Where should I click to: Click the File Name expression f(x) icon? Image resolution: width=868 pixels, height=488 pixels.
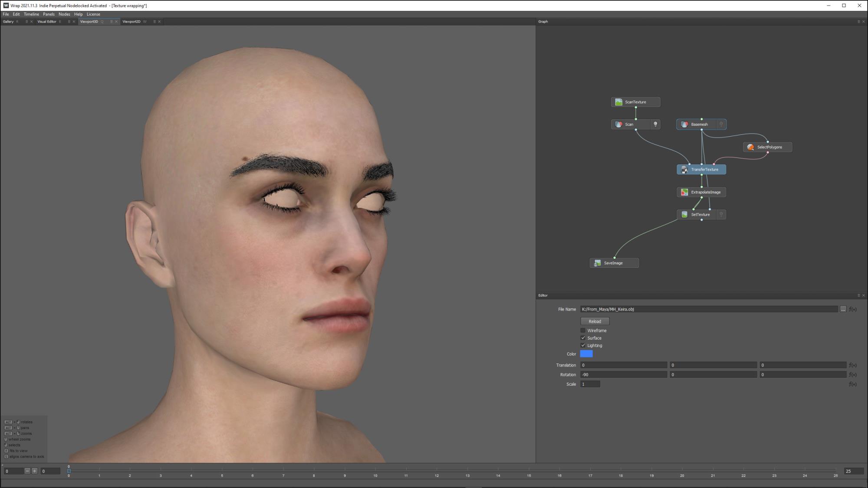[x=853, y=309]
